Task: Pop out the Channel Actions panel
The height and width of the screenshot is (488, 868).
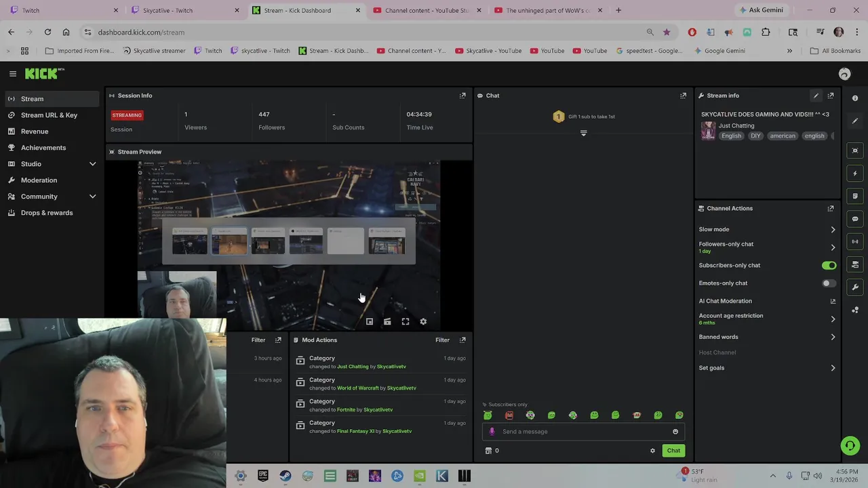Action: point(831,209)
